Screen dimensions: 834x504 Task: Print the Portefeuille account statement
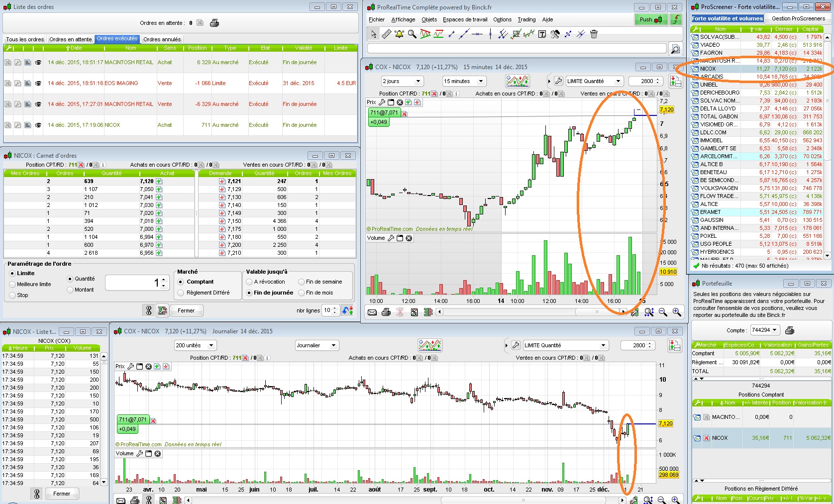tap(790, 330)
